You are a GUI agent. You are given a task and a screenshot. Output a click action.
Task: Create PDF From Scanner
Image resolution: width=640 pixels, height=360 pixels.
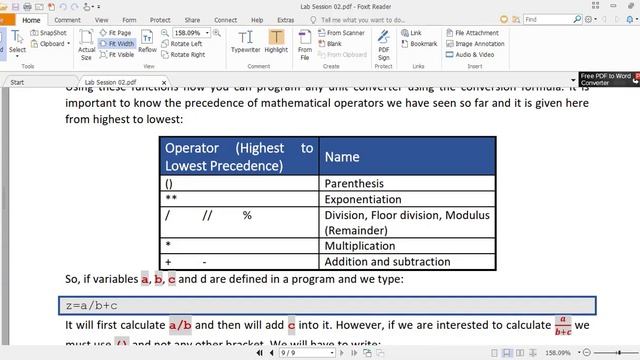[x=341, y=33]
